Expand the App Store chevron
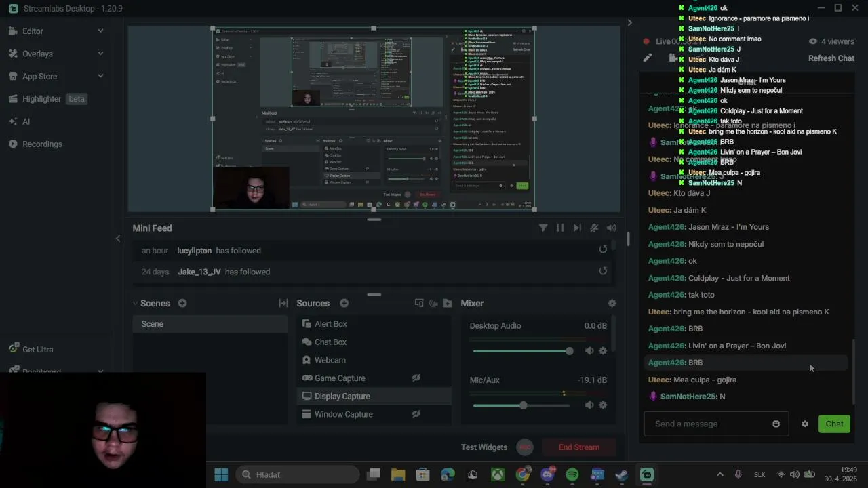The height and width of the screenshot is (488, 868). (x=100, y=76)
